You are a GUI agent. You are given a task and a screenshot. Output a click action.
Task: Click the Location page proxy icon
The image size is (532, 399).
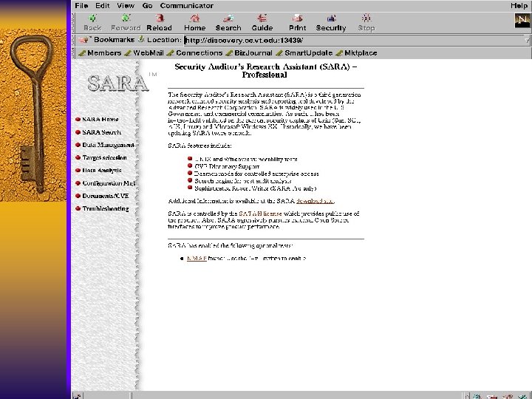coord(141,40)
